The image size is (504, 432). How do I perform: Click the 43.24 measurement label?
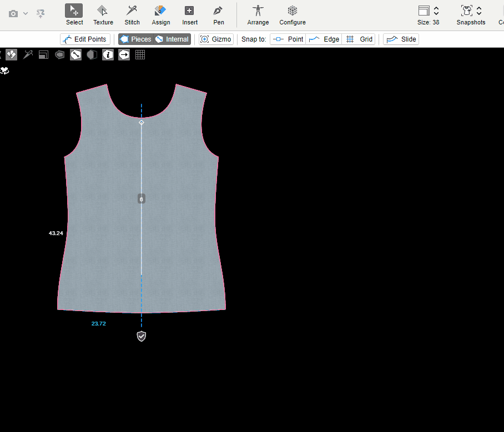(x=56, y=233)
